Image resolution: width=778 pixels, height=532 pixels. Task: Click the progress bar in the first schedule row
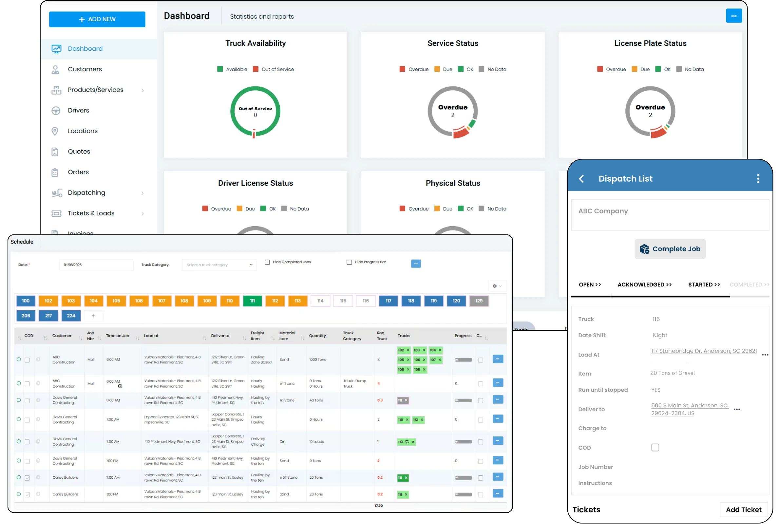click(463, 359)
